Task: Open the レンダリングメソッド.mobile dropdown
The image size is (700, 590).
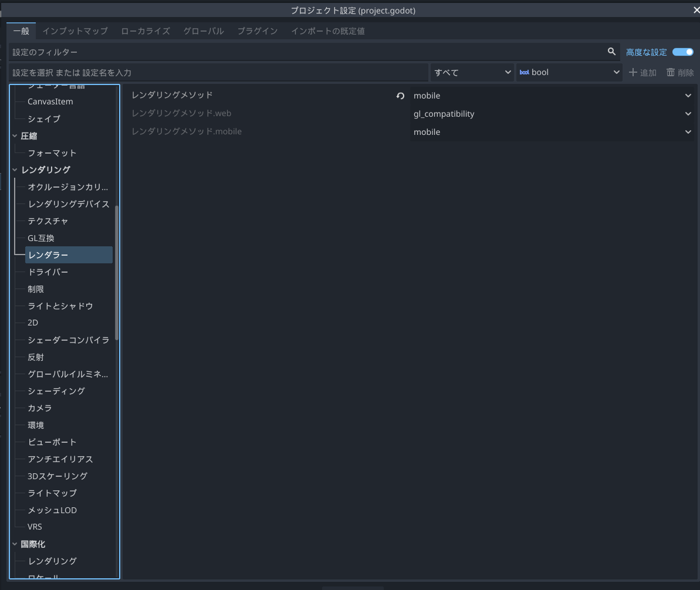Action: tap(552, 132)
